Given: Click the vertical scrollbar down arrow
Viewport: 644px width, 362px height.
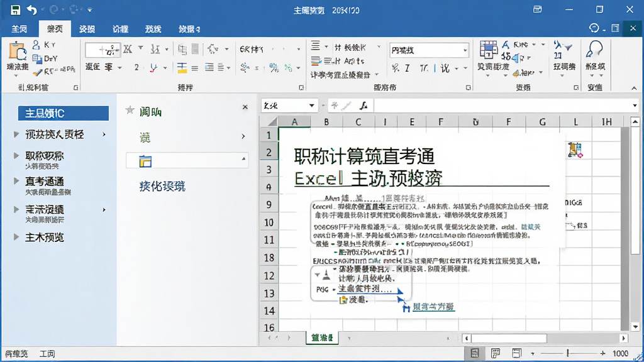Looking at the screenshot, I should (635, 327).
